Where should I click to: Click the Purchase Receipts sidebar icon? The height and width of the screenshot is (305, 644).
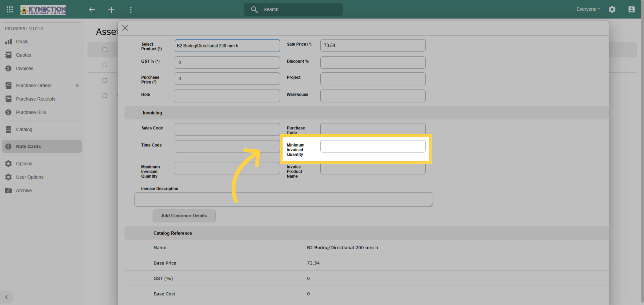point(9,99)
